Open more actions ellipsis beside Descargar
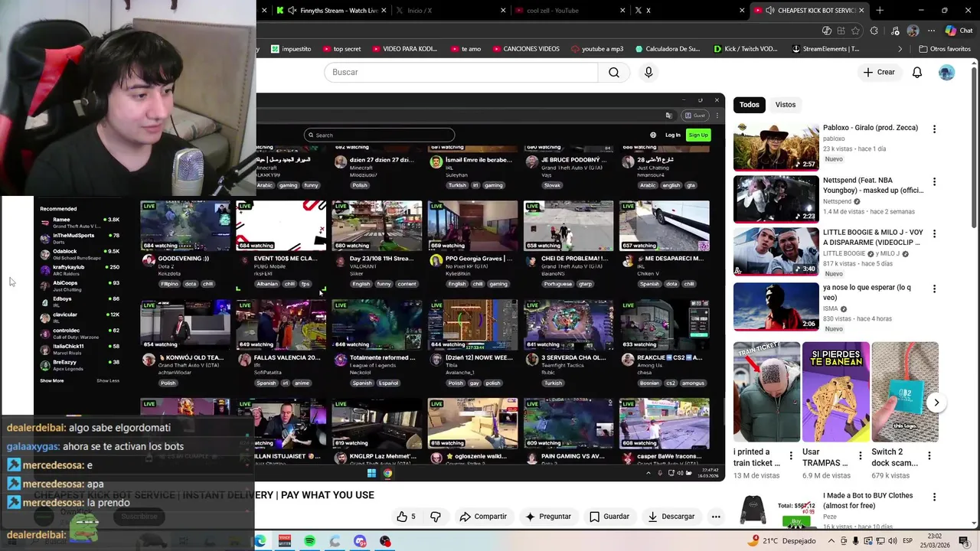The image size is (980, 551). coord(716,517)
